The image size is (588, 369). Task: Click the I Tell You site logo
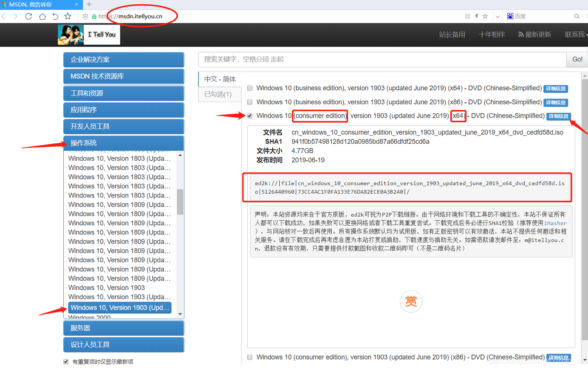89,35
